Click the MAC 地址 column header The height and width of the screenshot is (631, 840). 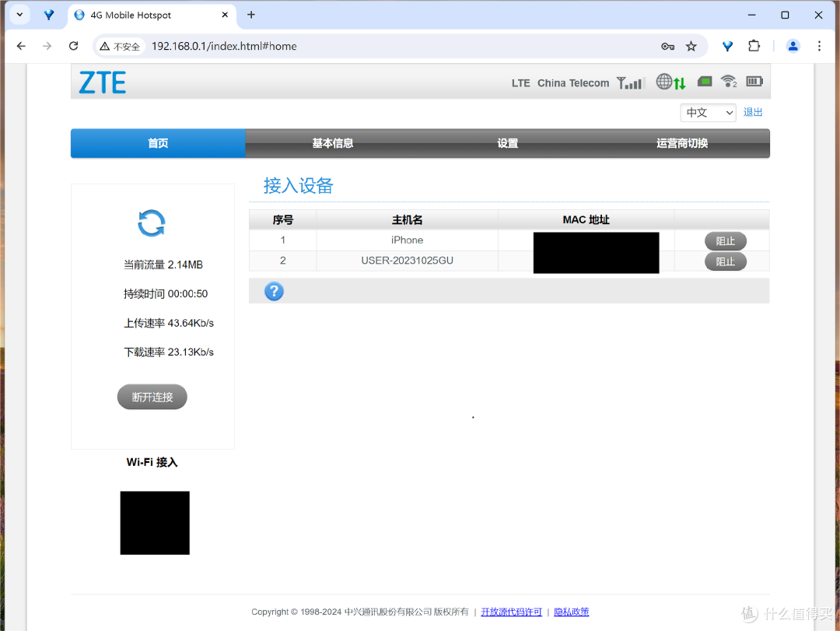tap(586, 220)
